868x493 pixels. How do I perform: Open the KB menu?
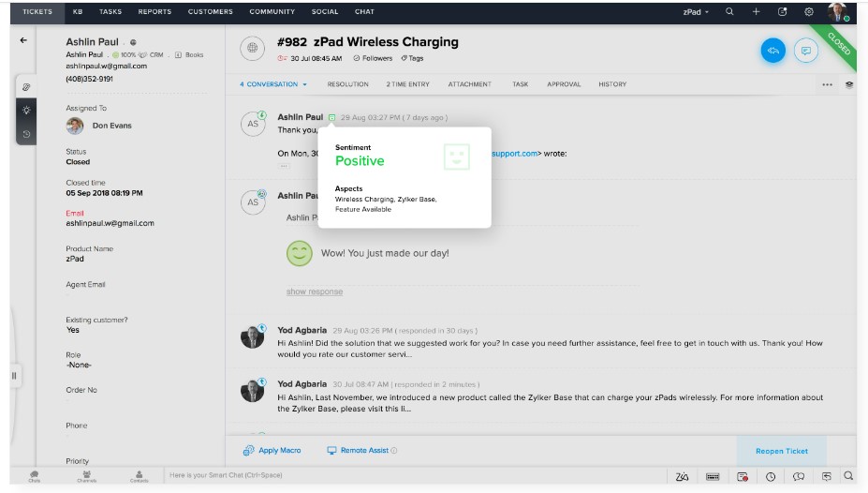coord(78,11)
